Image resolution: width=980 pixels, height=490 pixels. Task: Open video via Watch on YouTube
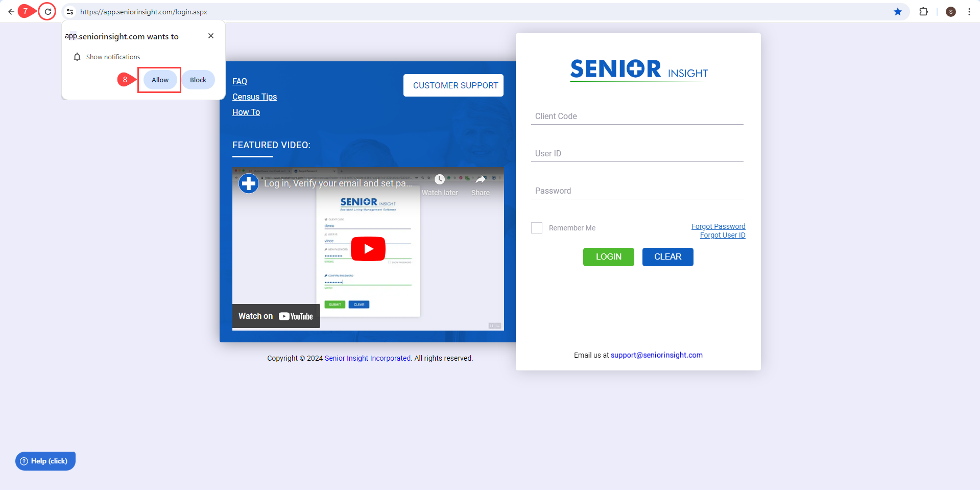[276, 316]
